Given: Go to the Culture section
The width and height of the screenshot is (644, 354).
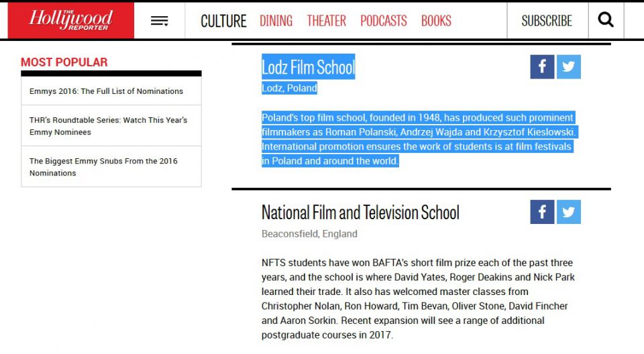Looking at the screenshot, I should tap(223, 21).
